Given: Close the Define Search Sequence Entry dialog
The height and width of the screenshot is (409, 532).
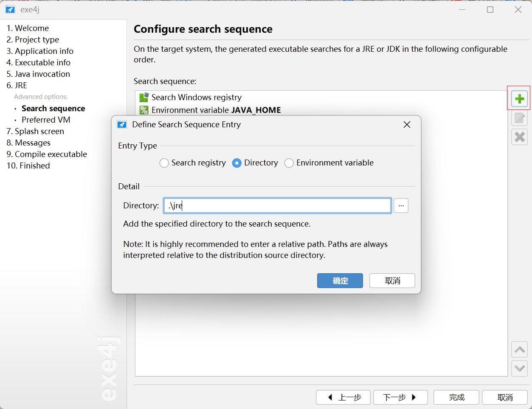Looking at the screenshot, I should tap(407, 124).
